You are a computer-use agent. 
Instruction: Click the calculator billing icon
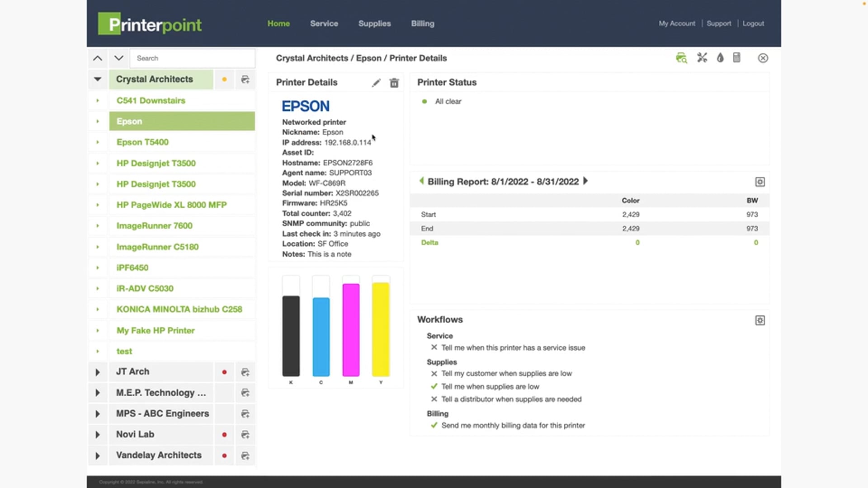point(736,58)
